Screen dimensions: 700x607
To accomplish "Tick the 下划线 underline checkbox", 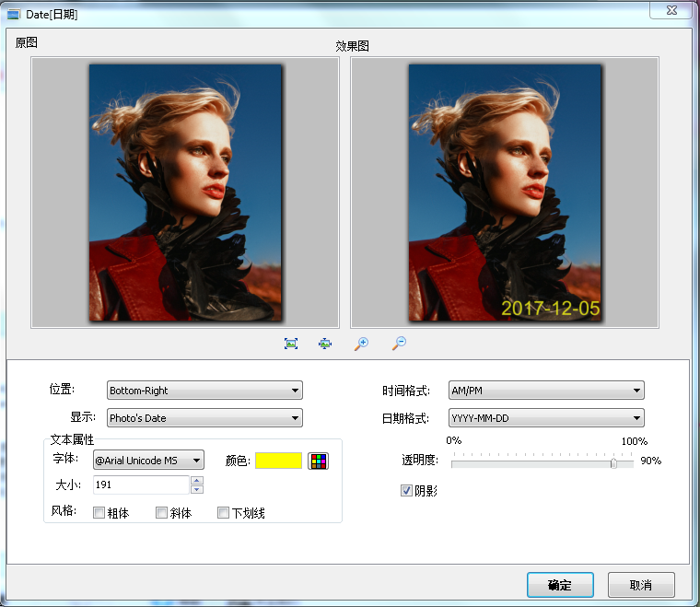I will pyautogui.click(x=223, y=513).
